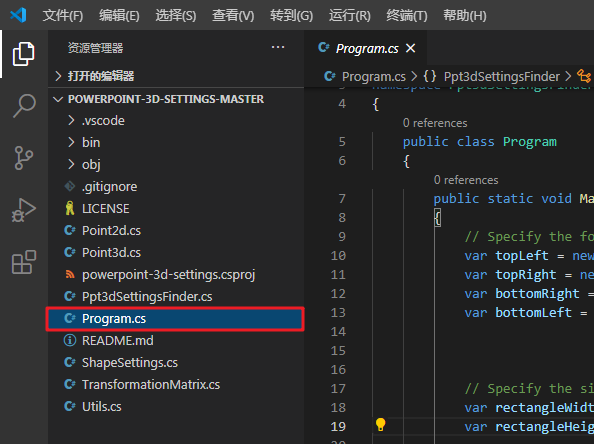Open ShapeSettings.cs in explorer
The image size is (594, 444).
[176, 363]
